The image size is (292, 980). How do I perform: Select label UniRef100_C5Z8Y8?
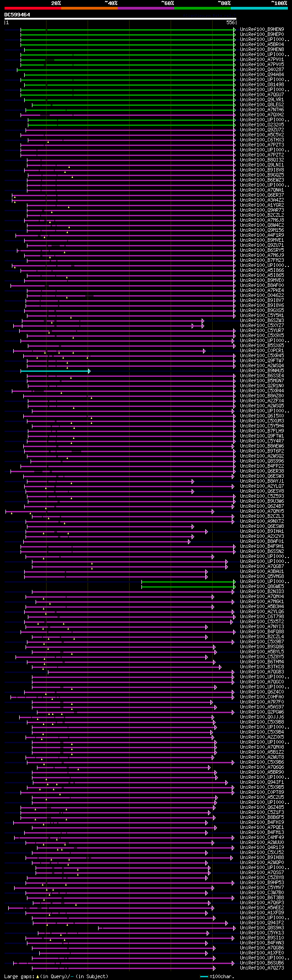262,878
